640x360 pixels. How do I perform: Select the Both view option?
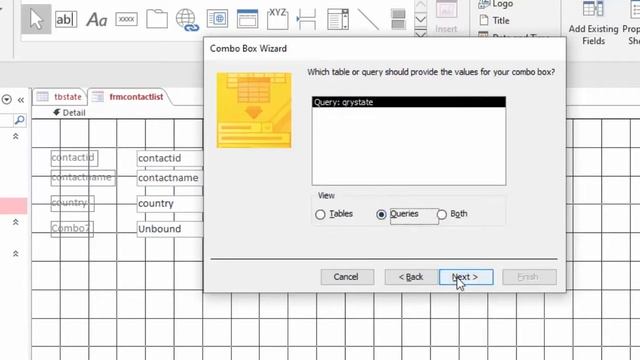coord(452,214)
